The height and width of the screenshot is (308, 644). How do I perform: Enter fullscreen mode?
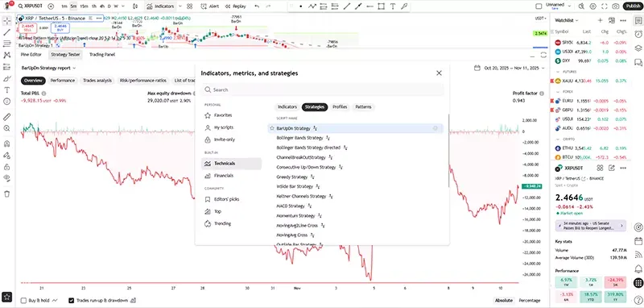tap(605, 6)
